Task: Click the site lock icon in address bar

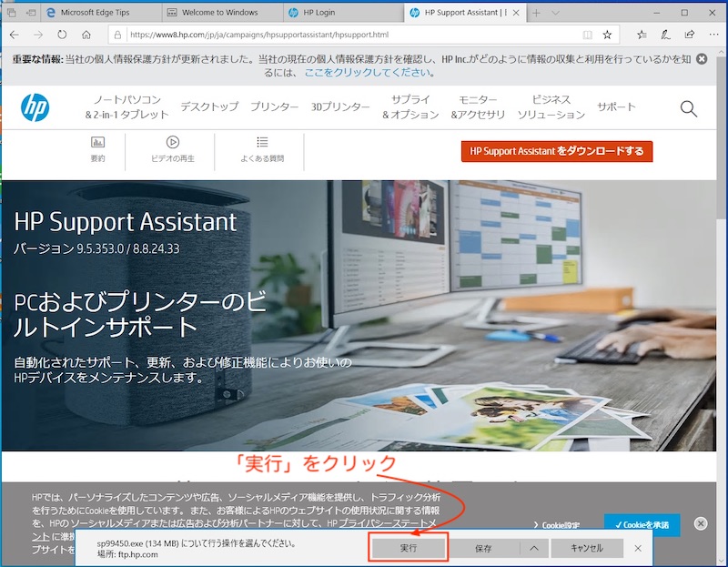Action: (118, 35)
